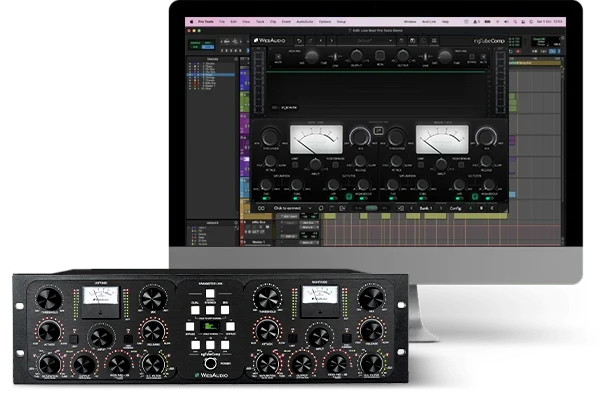Click the circular info icon in the plugin toolbar
Viewport: 600px width, 404px height.
[423, 41]
